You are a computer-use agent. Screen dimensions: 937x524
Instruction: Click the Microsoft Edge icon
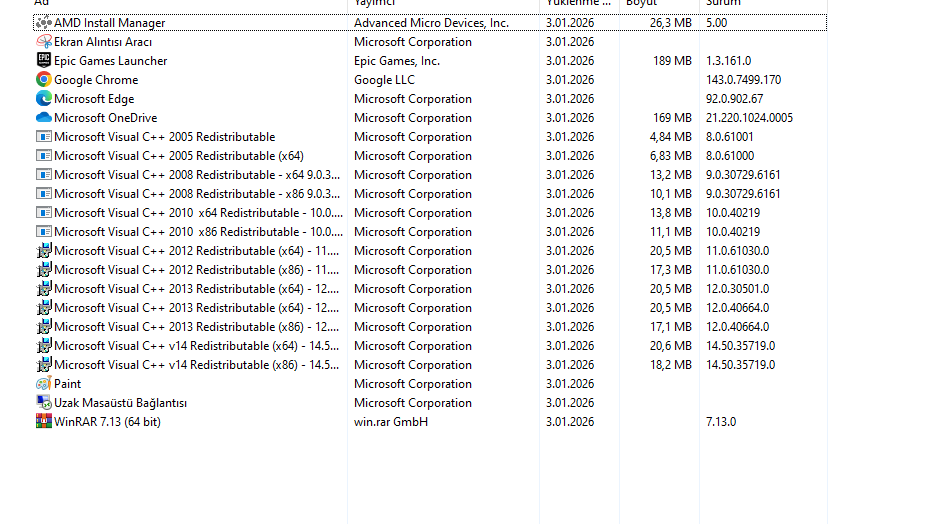click(44, 99)
